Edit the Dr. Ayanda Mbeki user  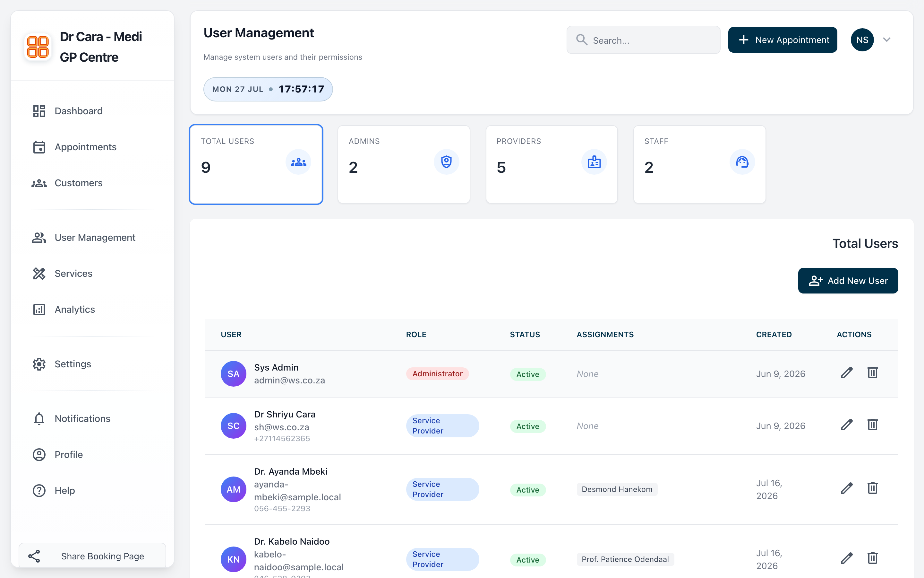point(846,488)
